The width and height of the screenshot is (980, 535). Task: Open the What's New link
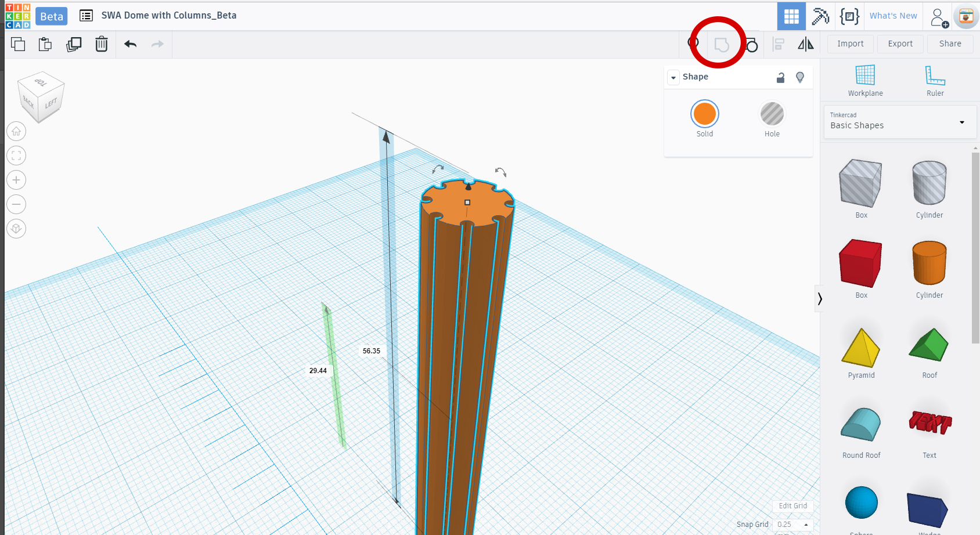click(x=893, y=16)
